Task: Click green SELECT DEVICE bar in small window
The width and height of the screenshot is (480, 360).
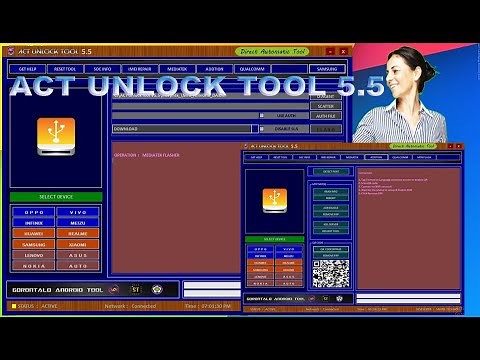Action: point(275,239)
